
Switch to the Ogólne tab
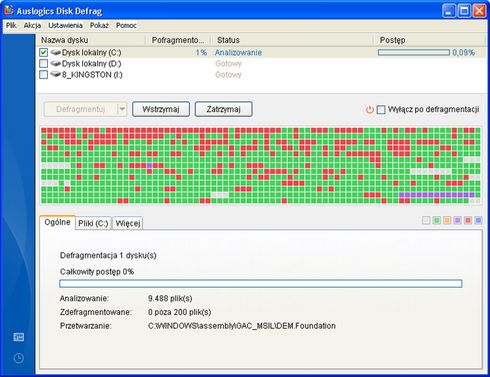coord(57,222)
